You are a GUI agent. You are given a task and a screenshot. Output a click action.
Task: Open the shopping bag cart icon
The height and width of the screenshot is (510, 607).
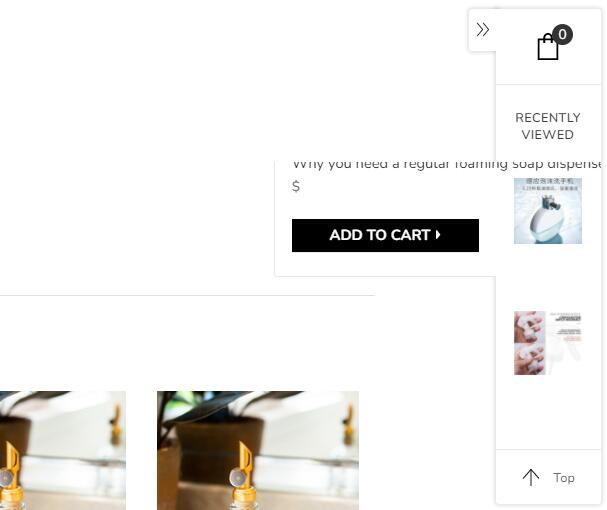click(548, 47)
